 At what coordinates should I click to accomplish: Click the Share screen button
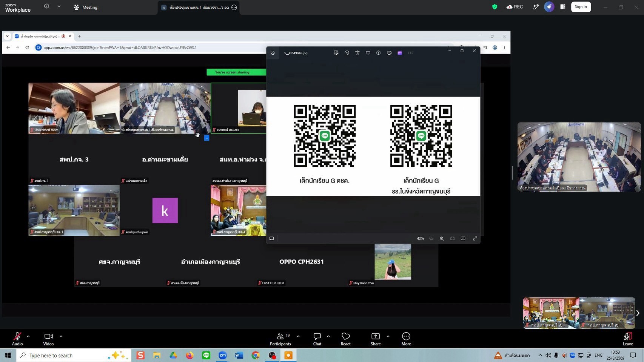point(376,339)
